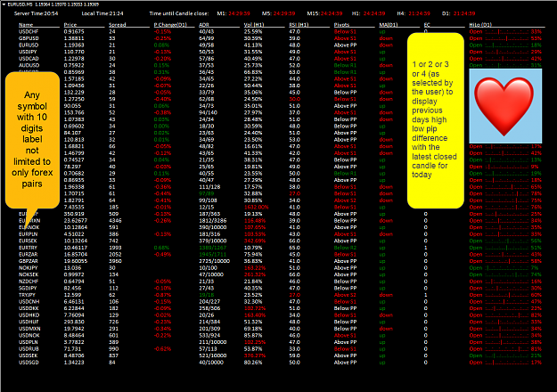Select the EURUSD symbol name
Viewport: 557px width, 392px height.
coord(29,45)
